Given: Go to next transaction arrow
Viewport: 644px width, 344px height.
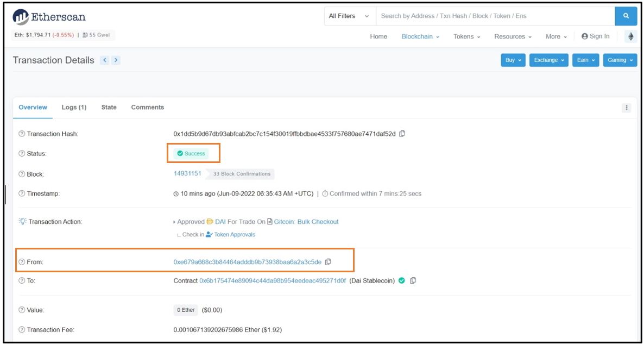Looking at the screenshot, I should 116,60.
